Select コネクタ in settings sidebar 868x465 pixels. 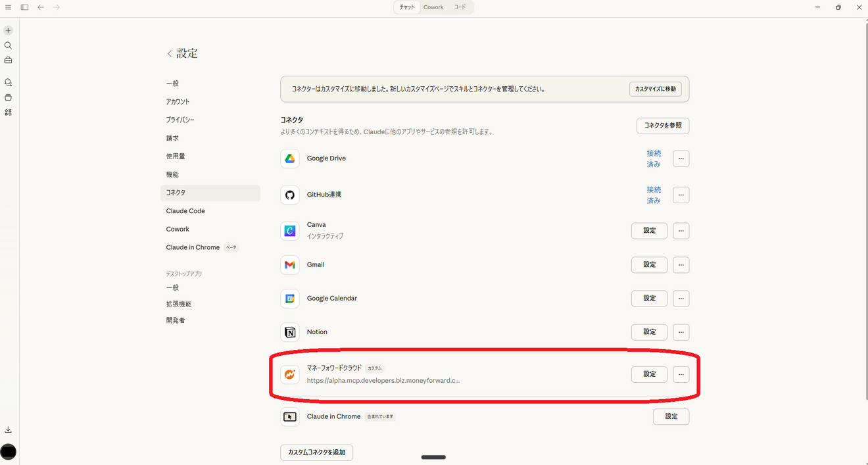tap(210, 193)
